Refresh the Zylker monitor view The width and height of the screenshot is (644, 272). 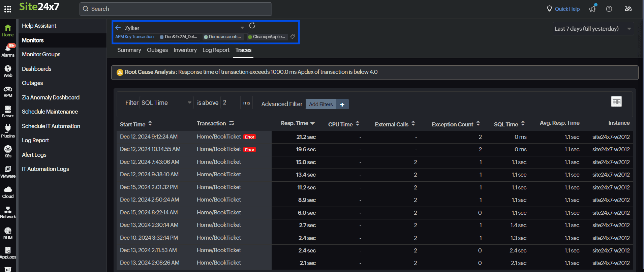click(x=252, y=26)
